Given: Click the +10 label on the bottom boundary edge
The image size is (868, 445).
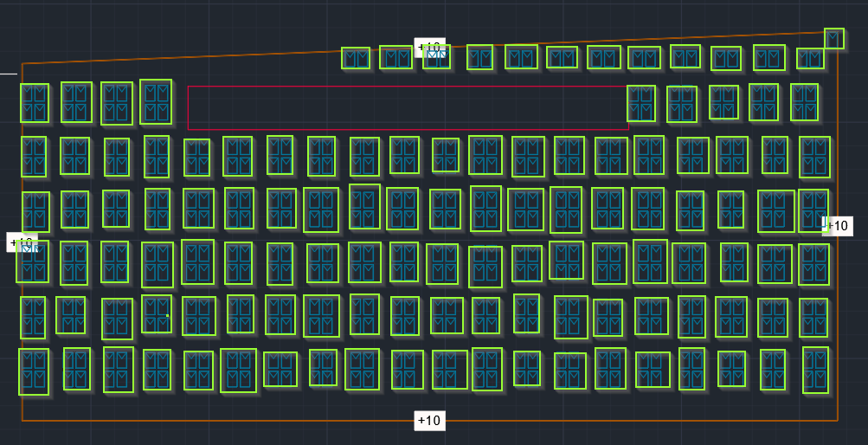Looking at the screenshot, I should [x=429, y=421].
